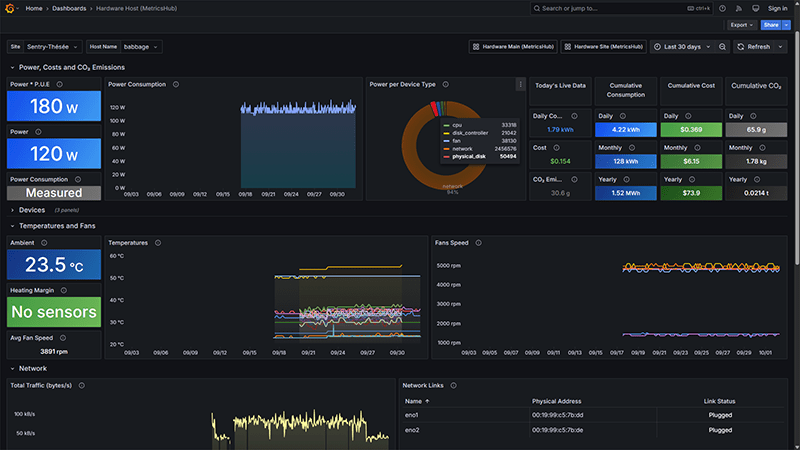Open the help question mark icon
The width and height of the screenshot is (800, 450).
(x=723, y=8)
